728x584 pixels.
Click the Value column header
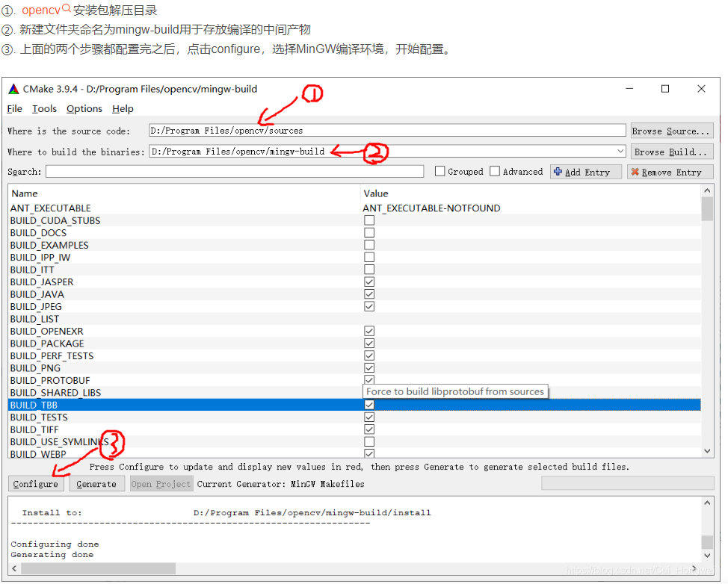point(376,193)
